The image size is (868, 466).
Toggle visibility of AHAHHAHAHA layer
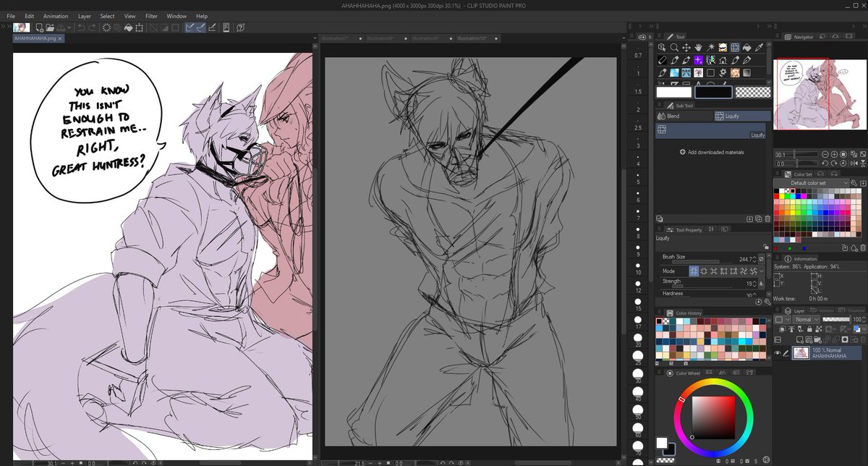pos(778,353)
